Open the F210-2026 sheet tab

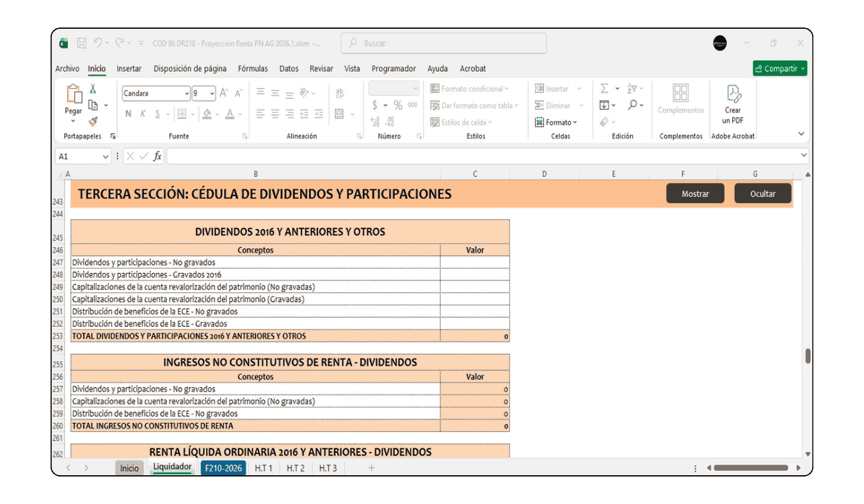[223, 468]
